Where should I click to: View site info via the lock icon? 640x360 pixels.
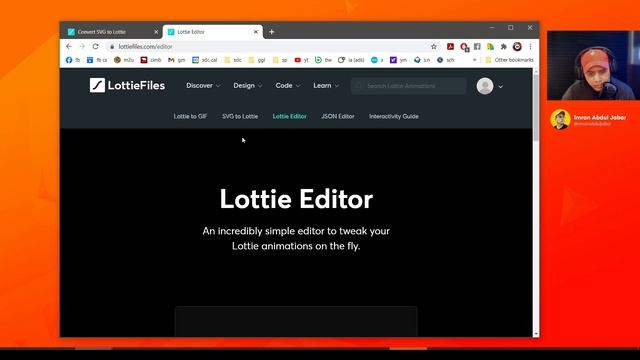tap(112, 47)
